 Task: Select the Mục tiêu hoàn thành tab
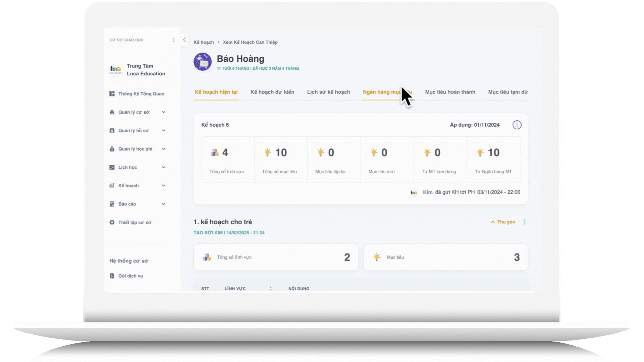coord(450,92)
